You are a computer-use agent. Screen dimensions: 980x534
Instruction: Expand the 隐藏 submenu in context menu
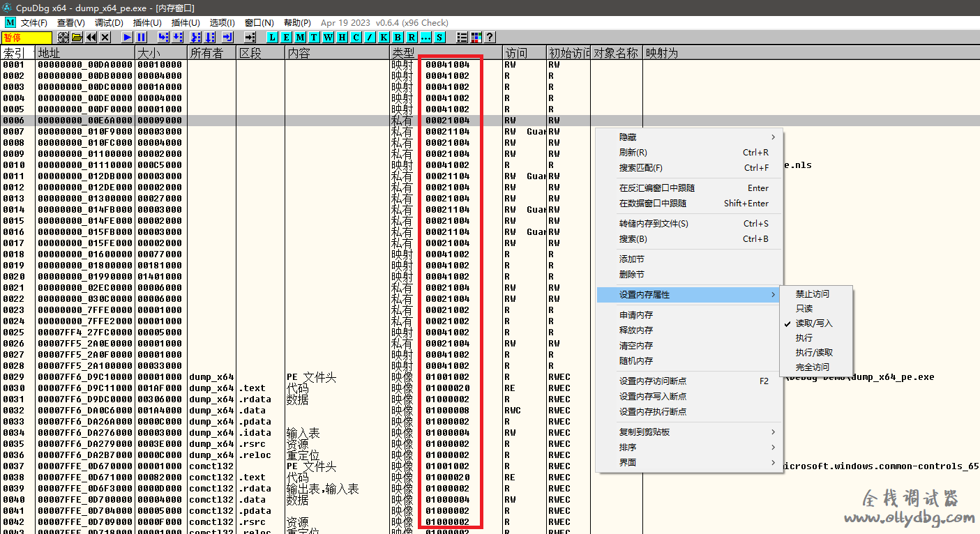pos(689,137)
